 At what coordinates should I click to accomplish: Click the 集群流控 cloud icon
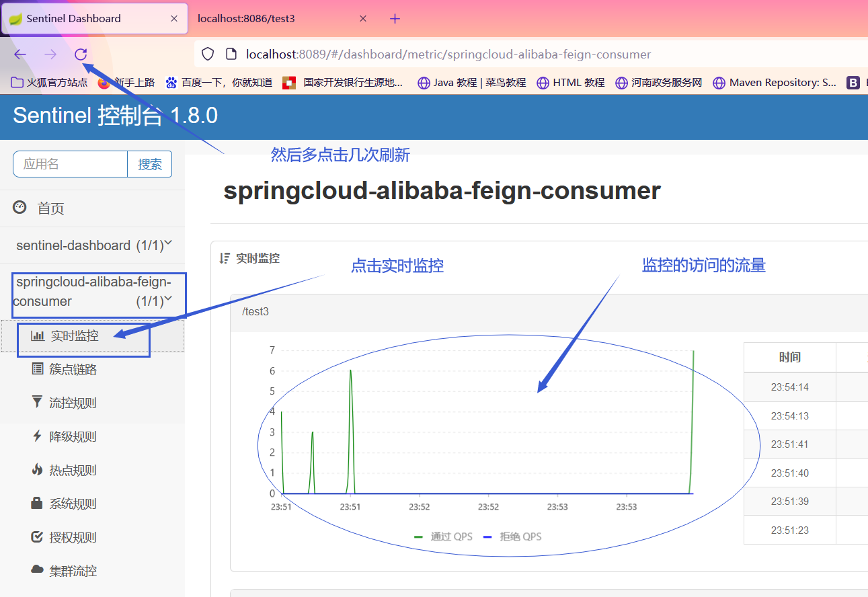[x=37, y=570]
